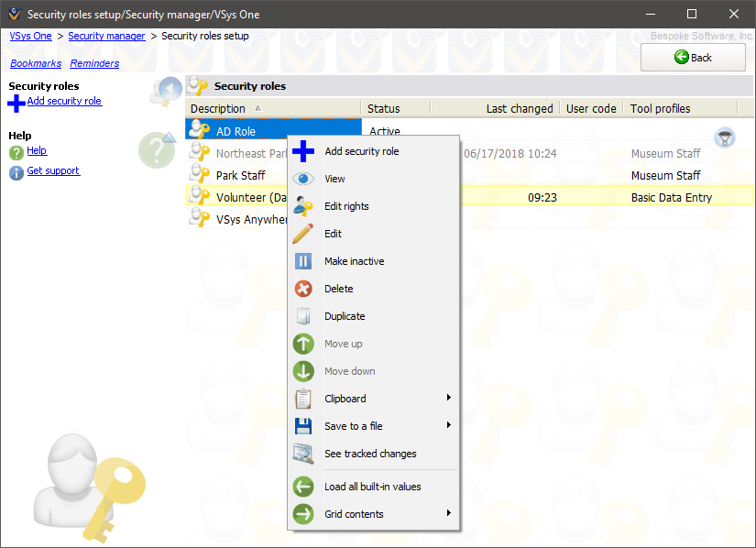Click the magnifier See tracked changes icon
Viewport: 756px width, 548px height.
pos(303,454)
